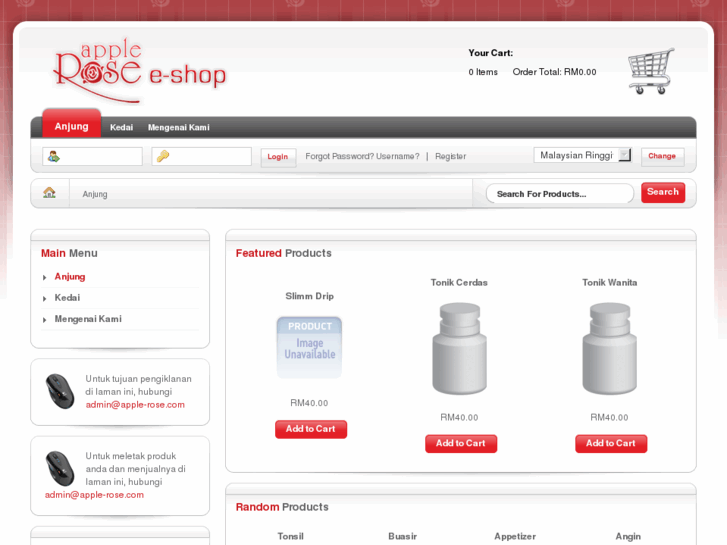The image size is (727, 545).
Task: Click Forgot Password? link
Action: 339,156
